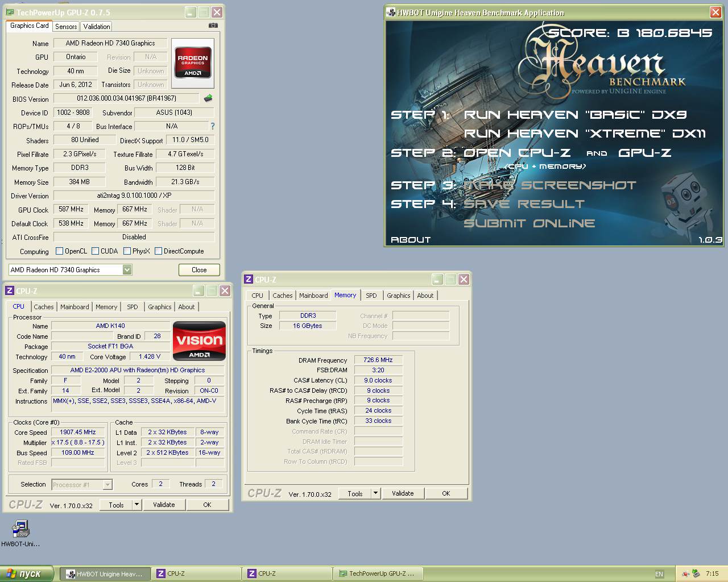Click the first system tray icon
The height and width of the screenshot is (582, 728).
point(686,574)
